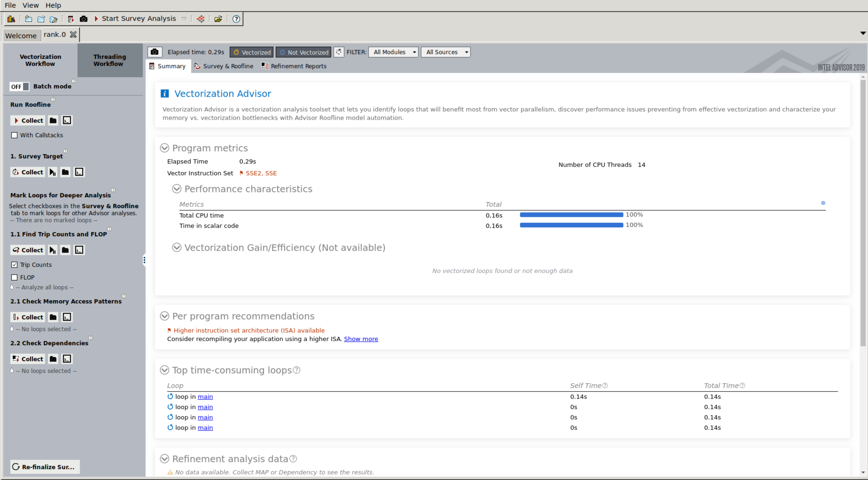Open Memory Access Patterns folder icon
Image resolution: width=868 pixels, height=480 pixels.
coord(53,317)
